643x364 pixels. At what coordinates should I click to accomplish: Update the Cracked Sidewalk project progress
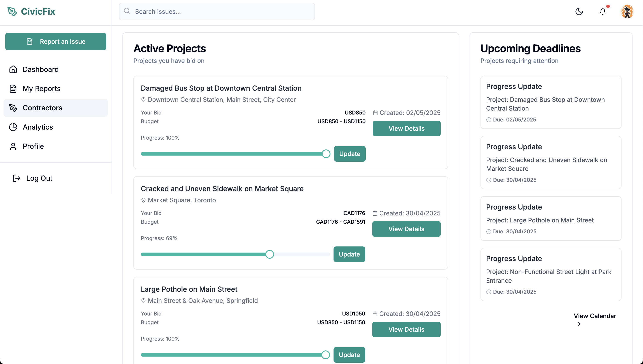[349, 254]
